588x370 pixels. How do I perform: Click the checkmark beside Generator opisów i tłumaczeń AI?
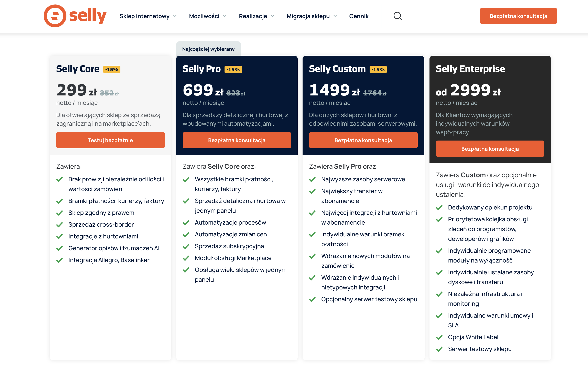(59, 248)
